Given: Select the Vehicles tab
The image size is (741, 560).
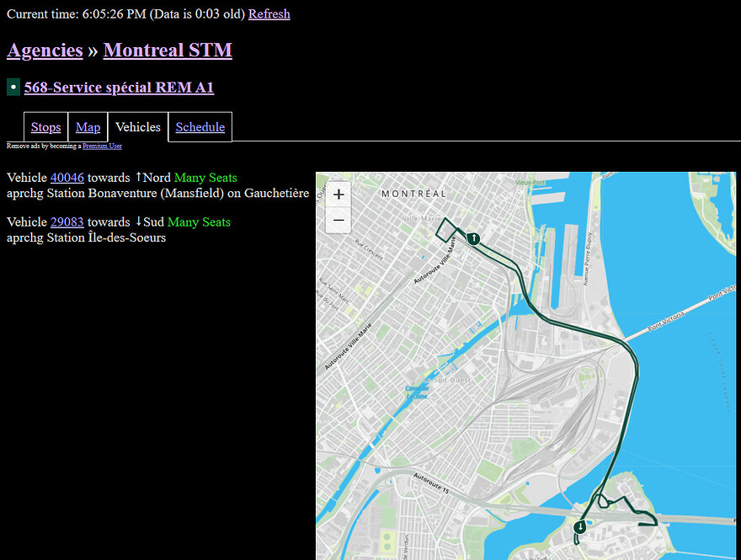Looking at the screenshot, I should tap(138, 127).
